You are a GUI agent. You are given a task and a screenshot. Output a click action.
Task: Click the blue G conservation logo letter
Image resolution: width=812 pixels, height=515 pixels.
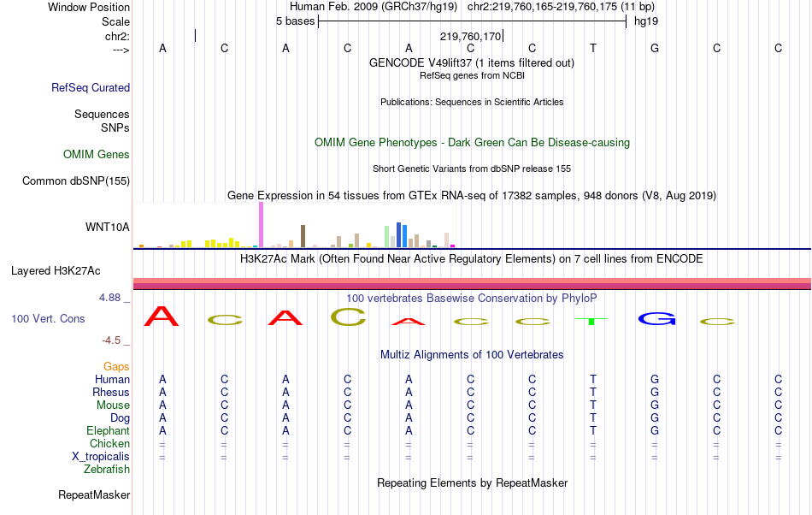click(x=656, y=318)
